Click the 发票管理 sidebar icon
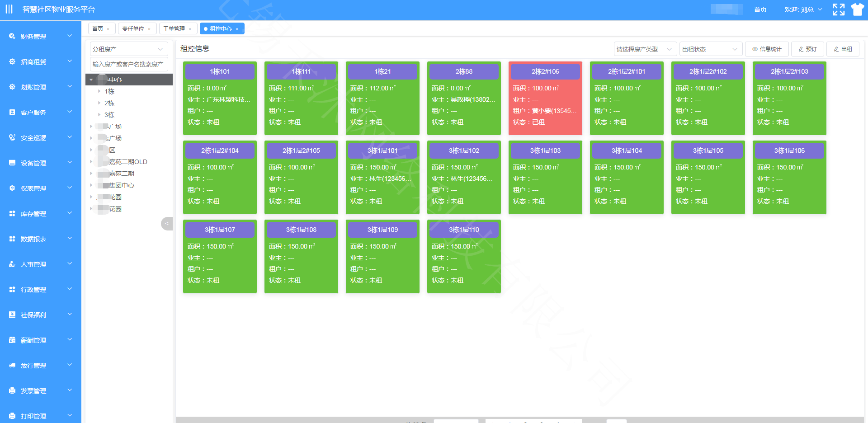Image resolution: width=868 pixels, height=423 pixels. [12, 390]
